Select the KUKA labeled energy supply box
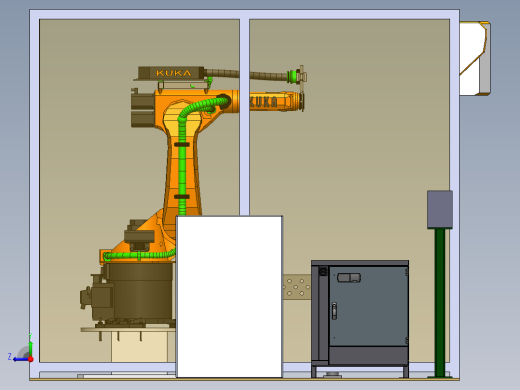 [171, 73]
